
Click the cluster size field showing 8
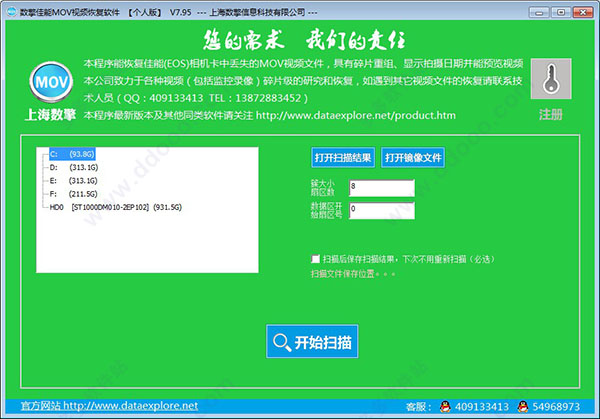point(382,188)
